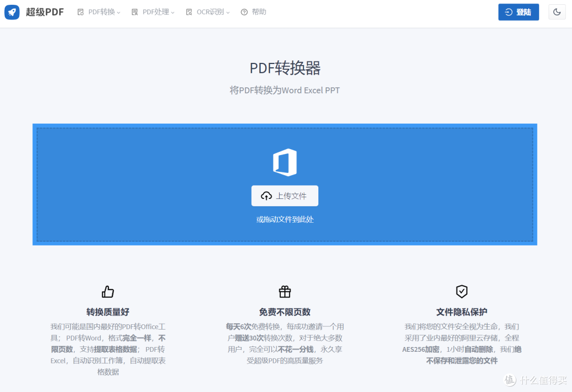Click the gift box icon above 免费不限页数
Image resolution: width=572 pixels, height=392 pixels.
(x=285, y=291)
